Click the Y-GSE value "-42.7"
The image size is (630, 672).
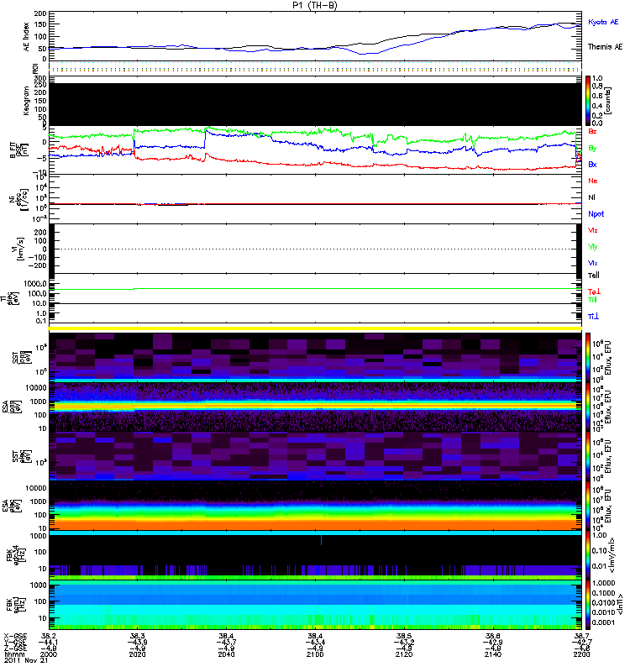[581, 642]
